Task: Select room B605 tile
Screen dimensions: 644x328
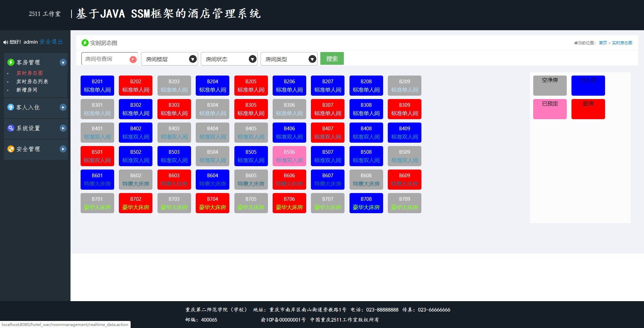Action: 251,180
